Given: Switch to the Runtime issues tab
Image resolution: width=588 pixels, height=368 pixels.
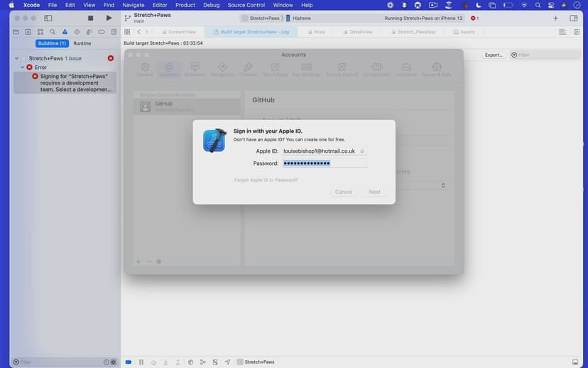Looking at the screenshot, I should coord(82,43).
